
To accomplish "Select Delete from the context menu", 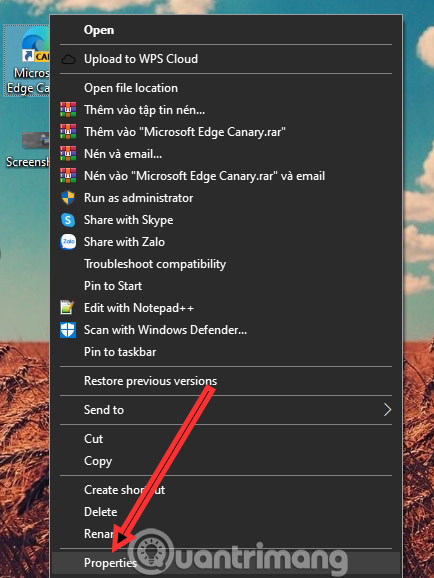I will (226, 512).
